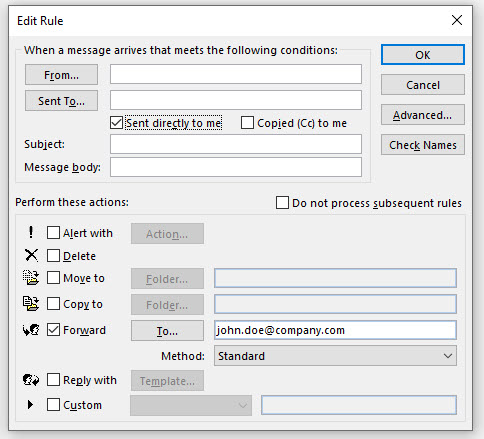Click the Move to folder icon
Screen dimensions: 484x439
coord(31,278)
